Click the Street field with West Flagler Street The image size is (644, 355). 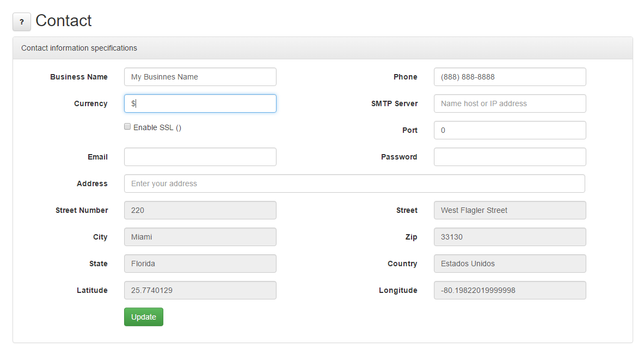click(x=510, y=210)
